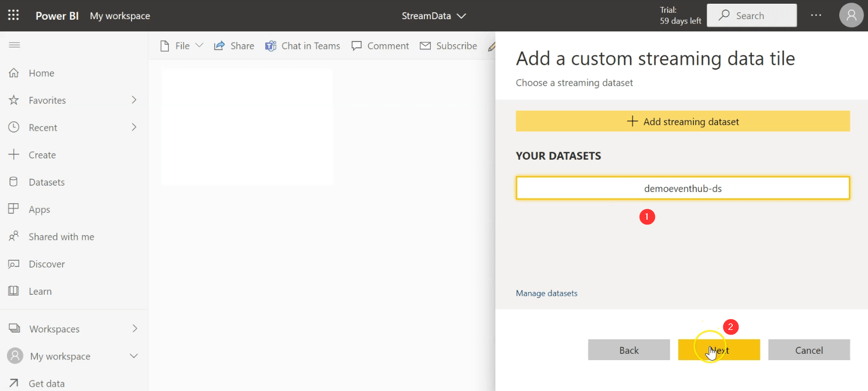Click the Power BI logo text
The width and height of the screenshot is (868, 391).
click(57, 16)
